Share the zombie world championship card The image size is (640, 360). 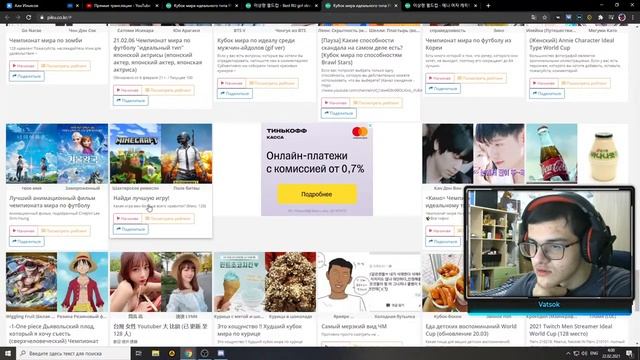27,76
